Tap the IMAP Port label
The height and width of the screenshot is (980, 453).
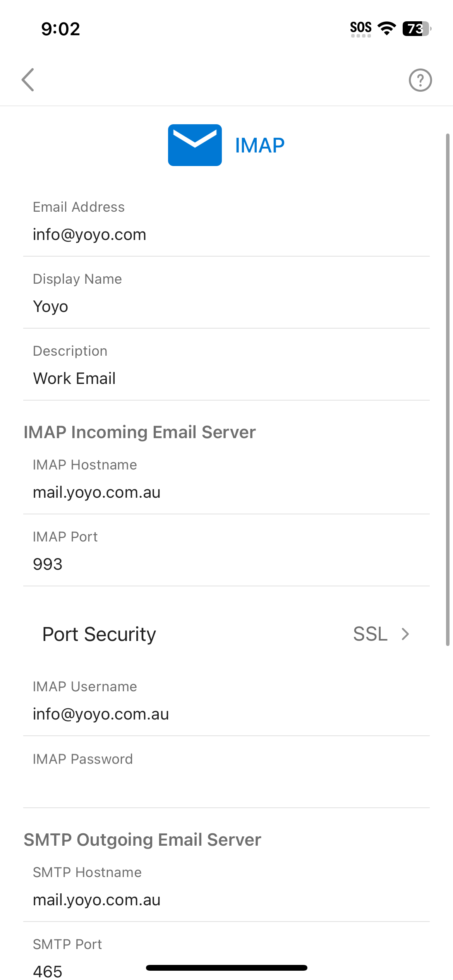point(65,537)
